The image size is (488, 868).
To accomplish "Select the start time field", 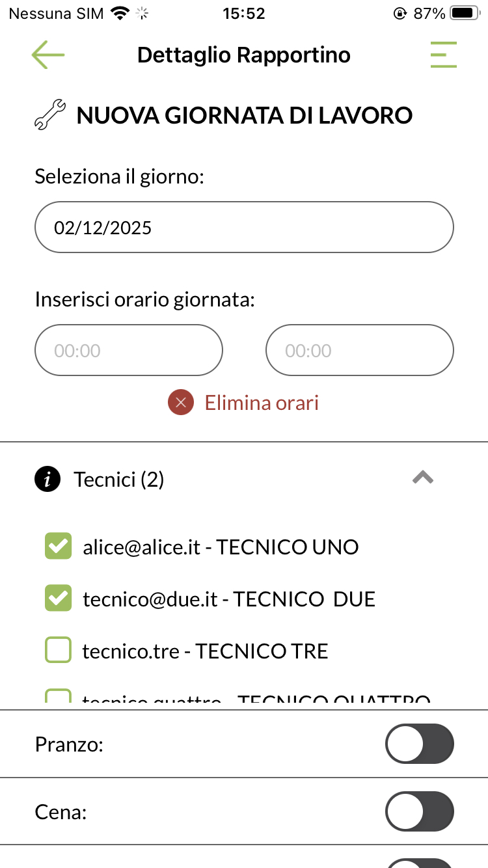I will (129, 351).
